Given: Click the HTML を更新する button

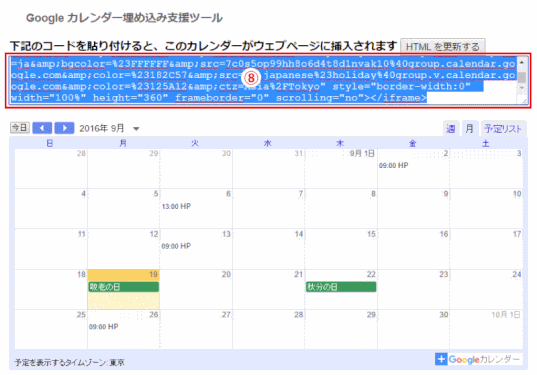Looking at the screenshot, I should pos(442,46).
